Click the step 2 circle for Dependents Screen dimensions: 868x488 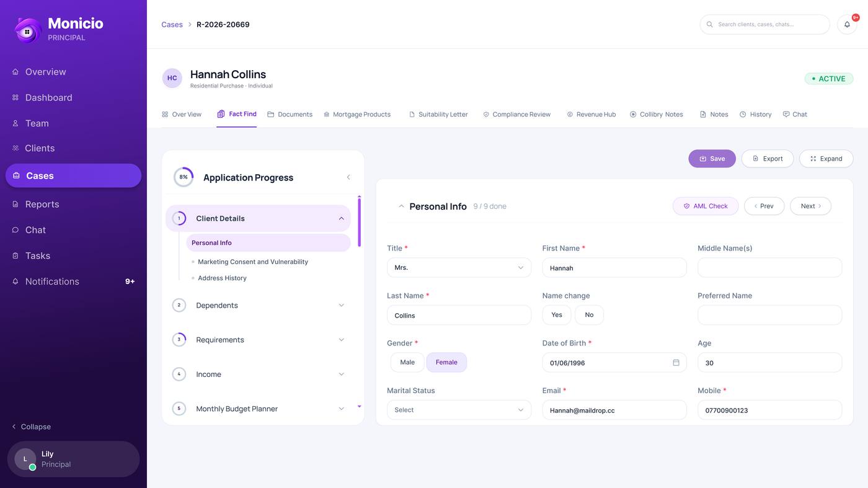[179, 305]
